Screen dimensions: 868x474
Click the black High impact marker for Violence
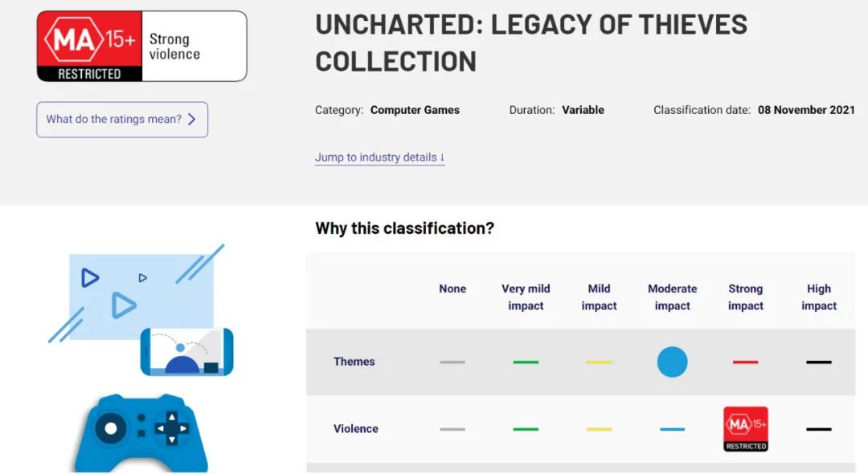818,429
